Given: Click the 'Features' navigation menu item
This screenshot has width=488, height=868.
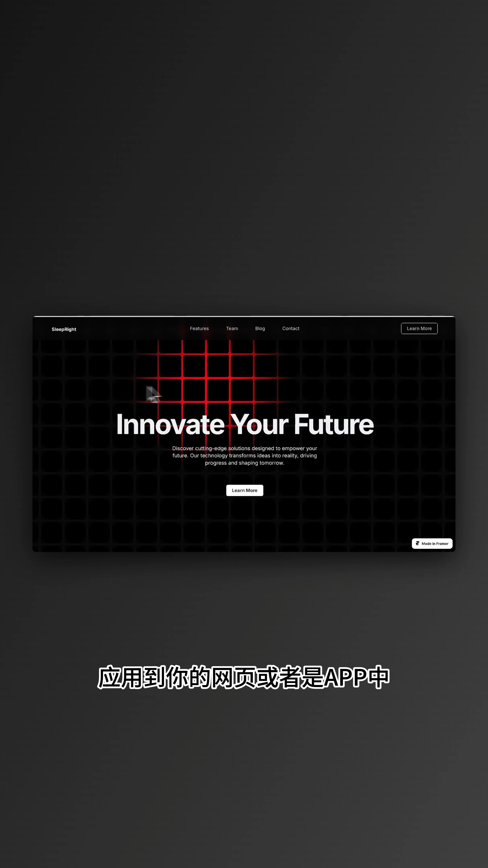Looking at the screenshot, I should (x=199, y=328).
